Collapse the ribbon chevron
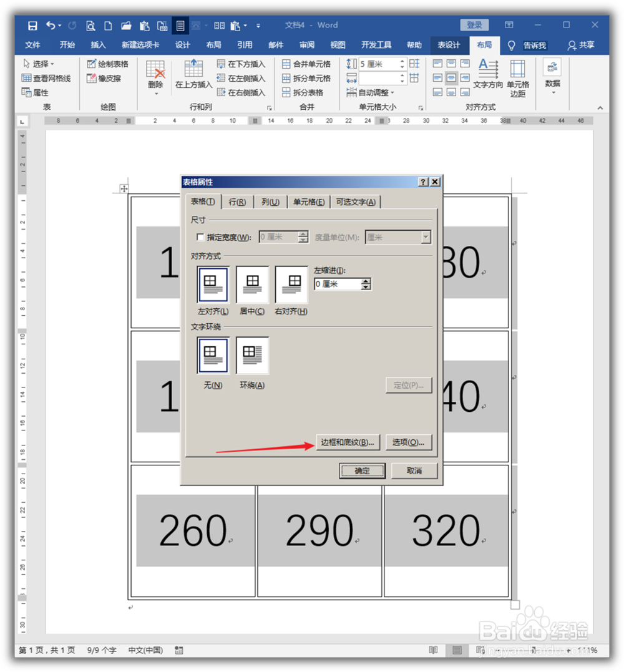 [600, 108]
